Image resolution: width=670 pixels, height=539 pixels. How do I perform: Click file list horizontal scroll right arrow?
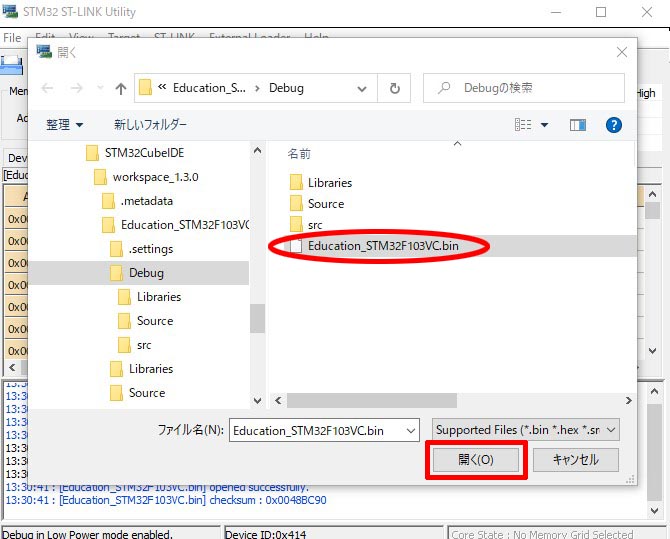629,401
